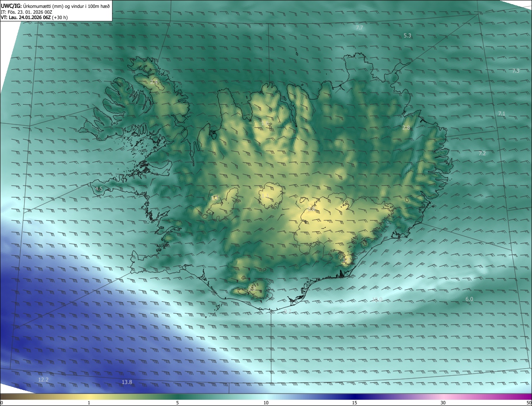Click the color scale tick label 5

177,403
